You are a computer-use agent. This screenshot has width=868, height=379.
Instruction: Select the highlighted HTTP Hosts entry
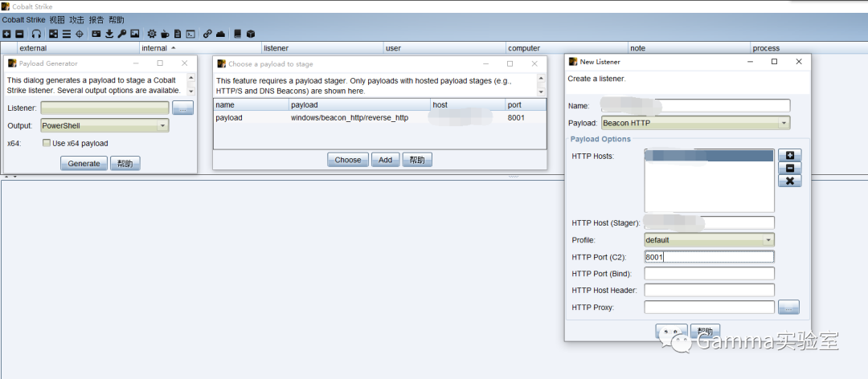709,156
